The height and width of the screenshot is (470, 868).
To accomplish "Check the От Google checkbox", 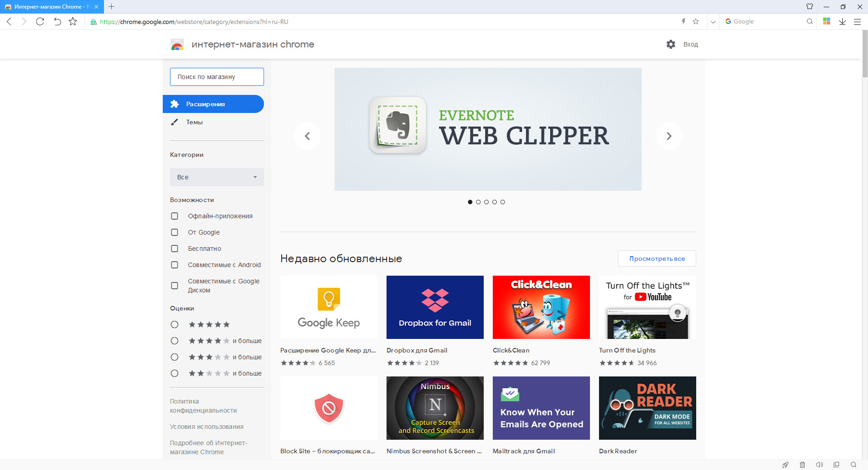I will pos(175,232).
